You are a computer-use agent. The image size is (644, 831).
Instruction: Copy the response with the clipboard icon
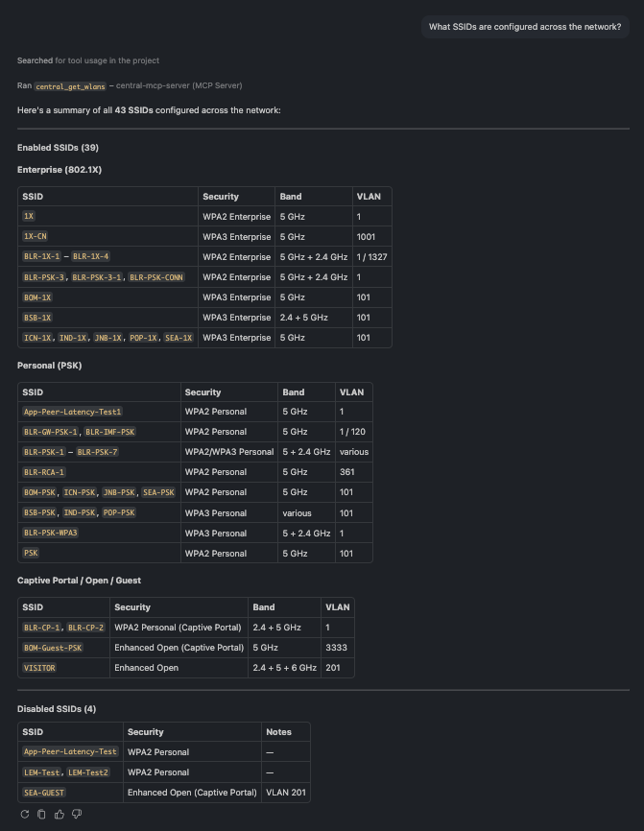[x=41, y=814]
